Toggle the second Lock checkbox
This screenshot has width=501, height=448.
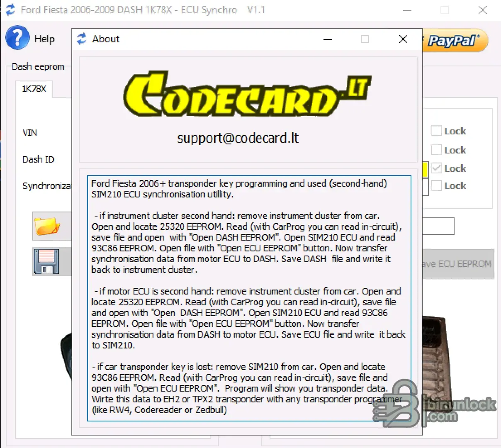pos(436,150)
